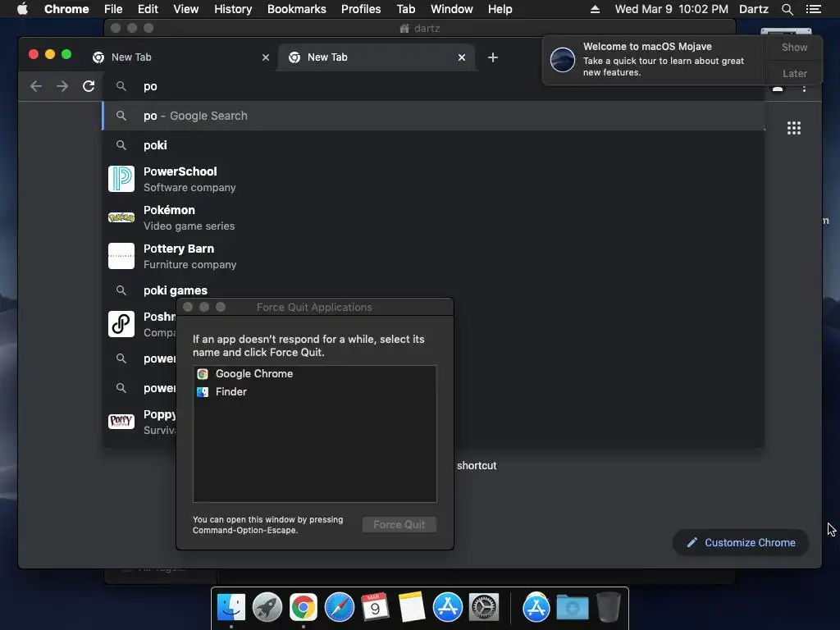This screenshot has width=840, height=630.
Task: Select Google Chrome in Force Quit list
Action: [314, 374]
